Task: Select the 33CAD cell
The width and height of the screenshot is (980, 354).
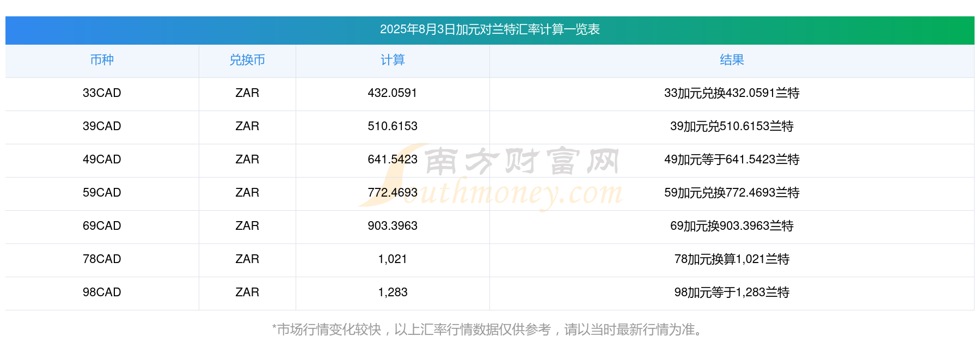Action: [x=102, y=93]
